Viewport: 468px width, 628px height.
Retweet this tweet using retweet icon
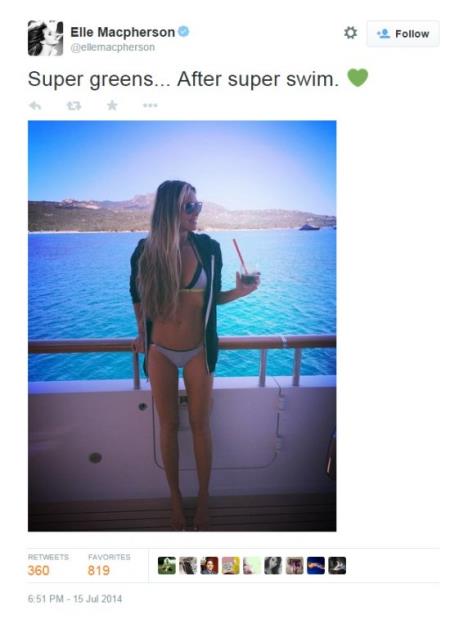coord(74,106)
